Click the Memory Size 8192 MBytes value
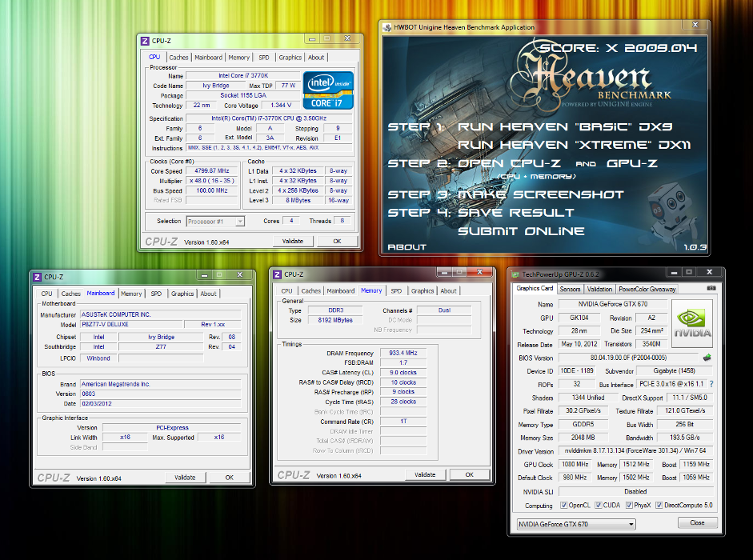This screenshot has height=560, width=753. click(x=335, y=320)
